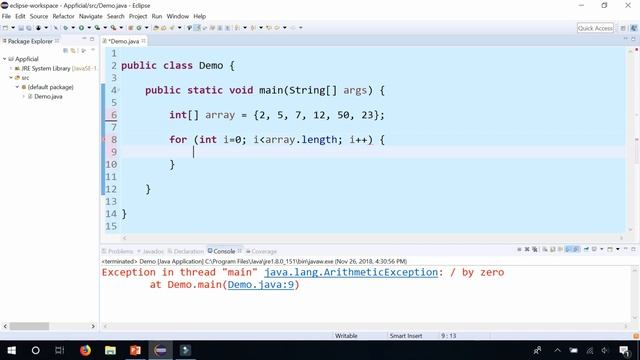
Task: Click the Back navigation toolbar icon
Action: [x=277, y=28]
